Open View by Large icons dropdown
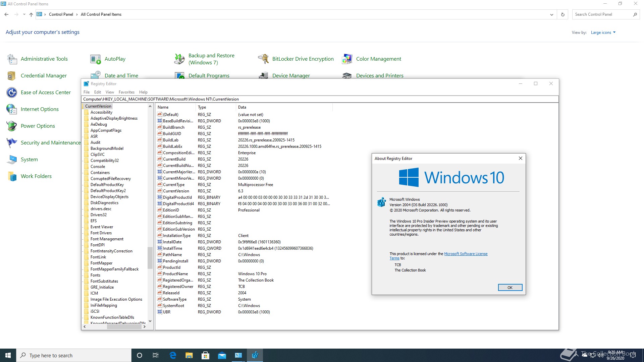The image size is (644, 362). 603,33
